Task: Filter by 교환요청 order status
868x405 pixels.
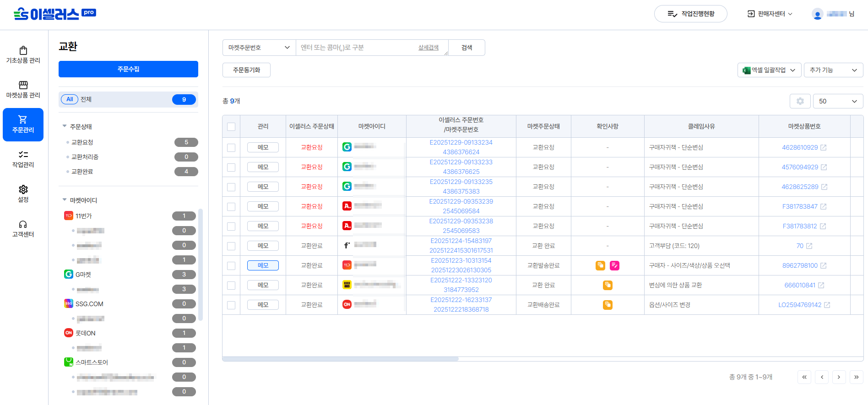Action: (x=82, y=142)
